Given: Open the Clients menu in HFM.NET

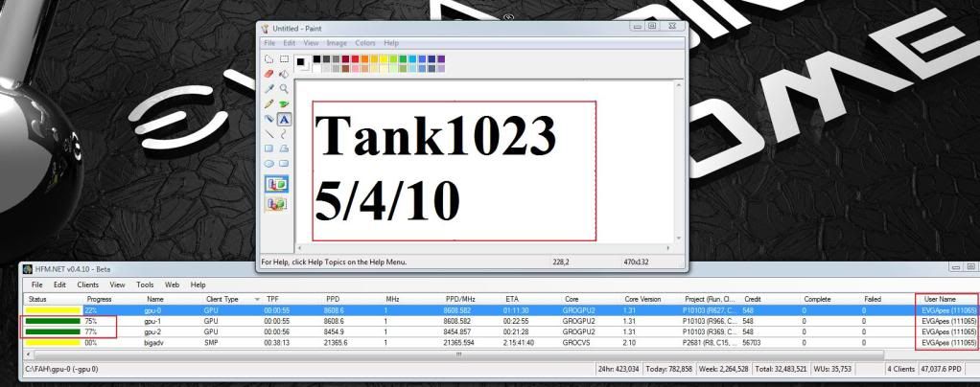Looking at the screenshot, I should click(x=88, y=285).
